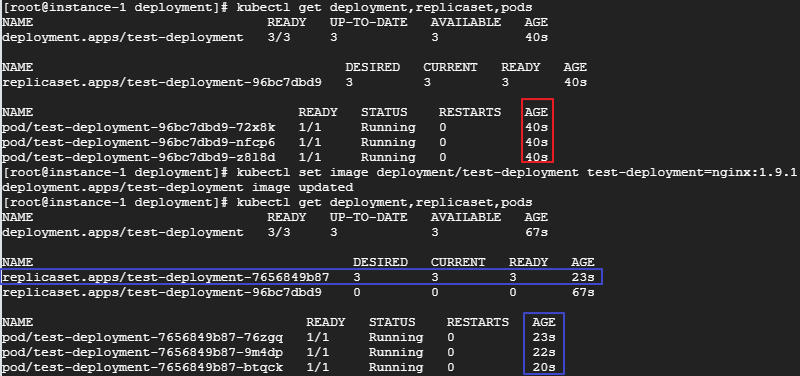Image resolution: width=800 pixels, height=376 pixels.
Task: Click the 40s age of pod 72x8k
Action: pyautogui.click(x=536, y=127)
